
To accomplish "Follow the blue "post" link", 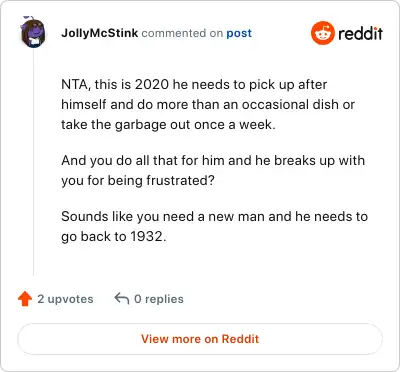I will tap(239, 34).
